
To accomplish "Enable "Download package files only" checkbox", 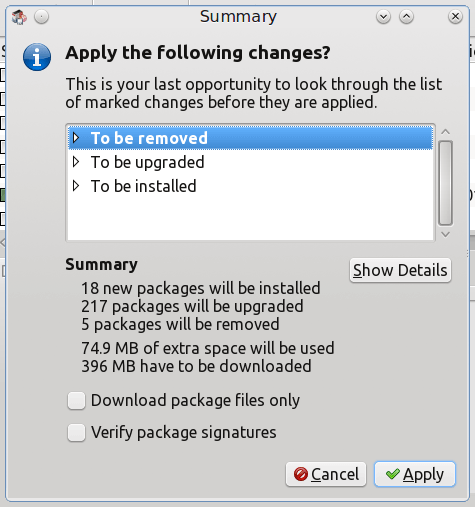I will pos(76,401).
